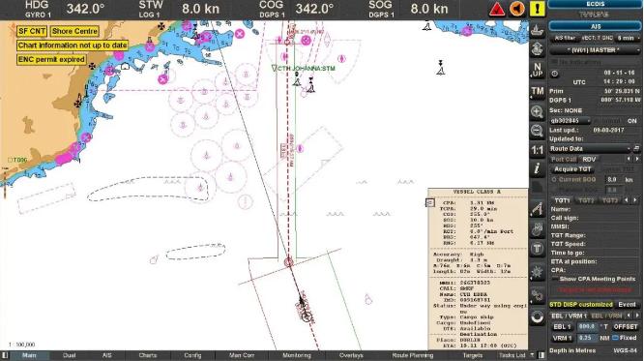The image size is (644, 361).
Task: Open the chart info 'i' tool
Action: (x=538, y=168)
